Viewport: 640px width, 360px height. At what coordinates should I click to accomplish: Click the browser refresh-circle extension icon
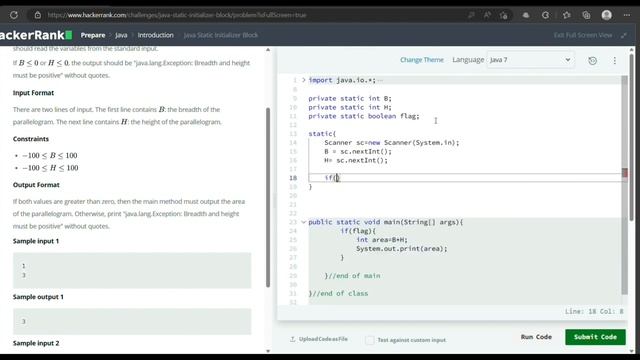click(x=546, y=15)
